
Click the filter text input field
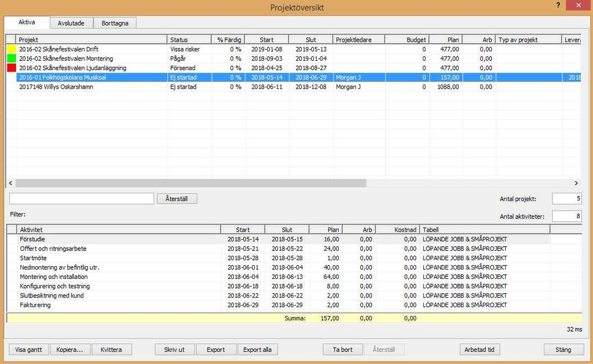coord(82,198)
